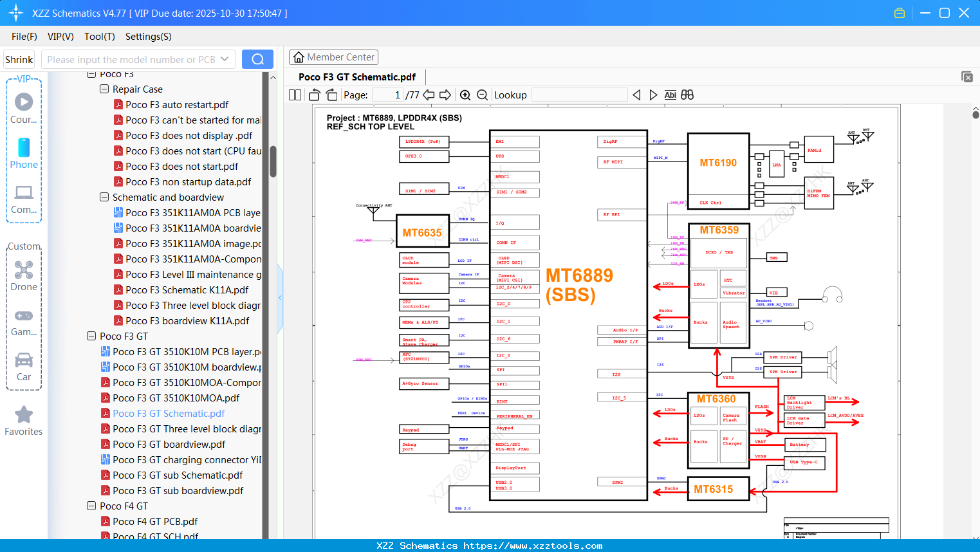Collapse the Repair Case tree node
Image resolution: width=980 pixels, height=552 pixels.
click(x=103, y=89)
